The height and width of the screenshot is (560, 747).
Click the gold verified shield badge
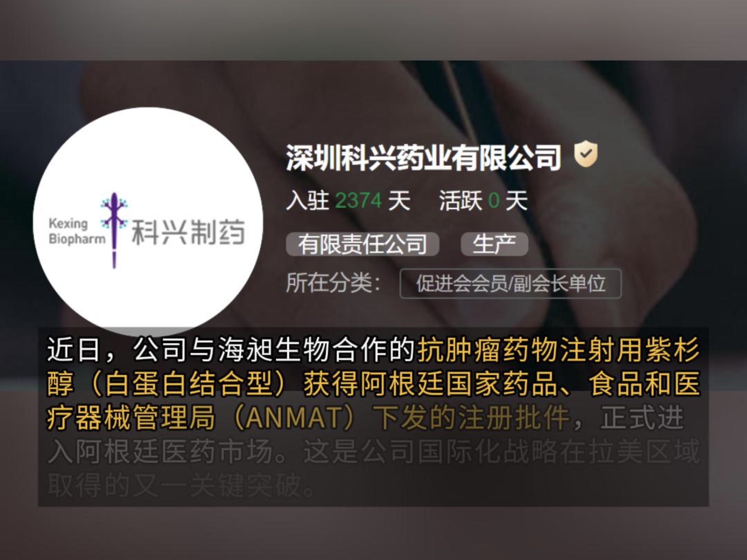[x=585, y=154]
